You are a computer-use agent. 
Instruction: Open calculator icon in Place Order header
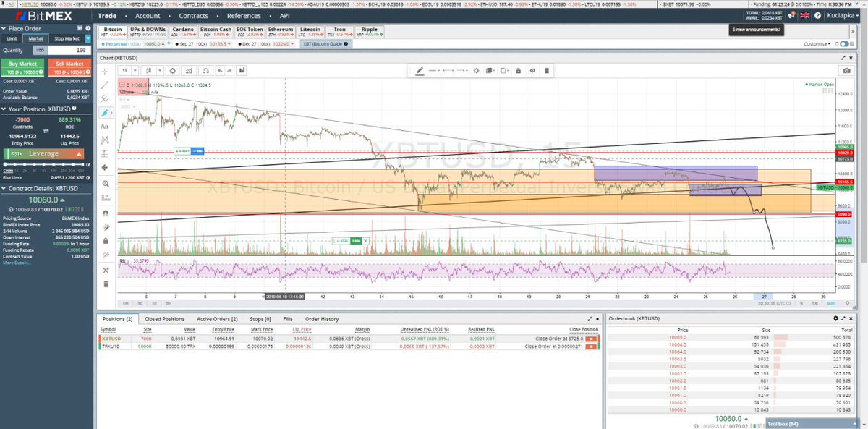pos(80,28)
